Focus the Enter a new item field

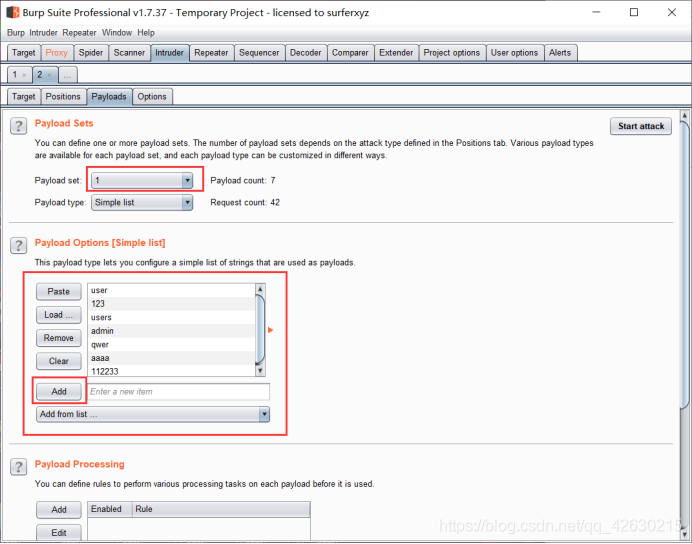[179, 392]
